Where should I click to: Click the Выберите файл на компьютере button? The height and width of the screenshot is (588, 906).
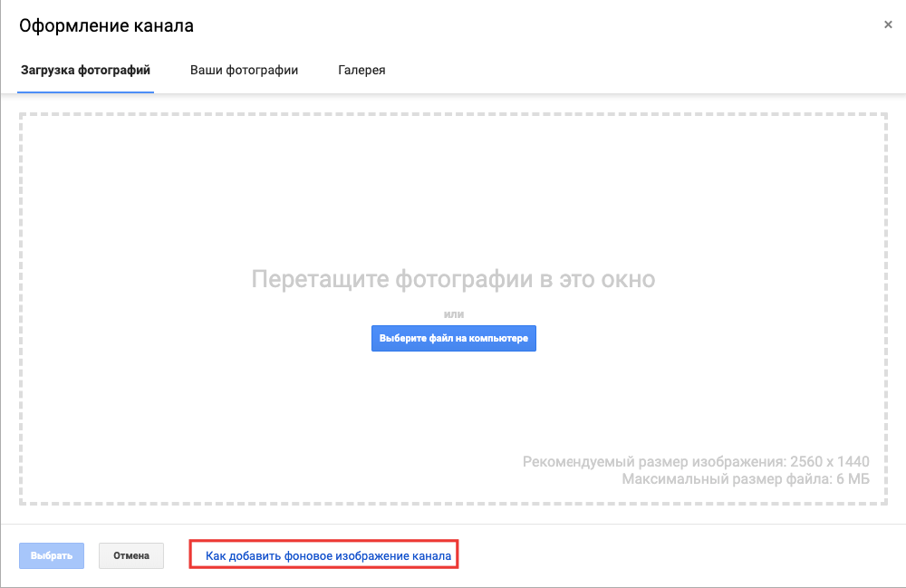pyautogui.click(x=454, y=339)
